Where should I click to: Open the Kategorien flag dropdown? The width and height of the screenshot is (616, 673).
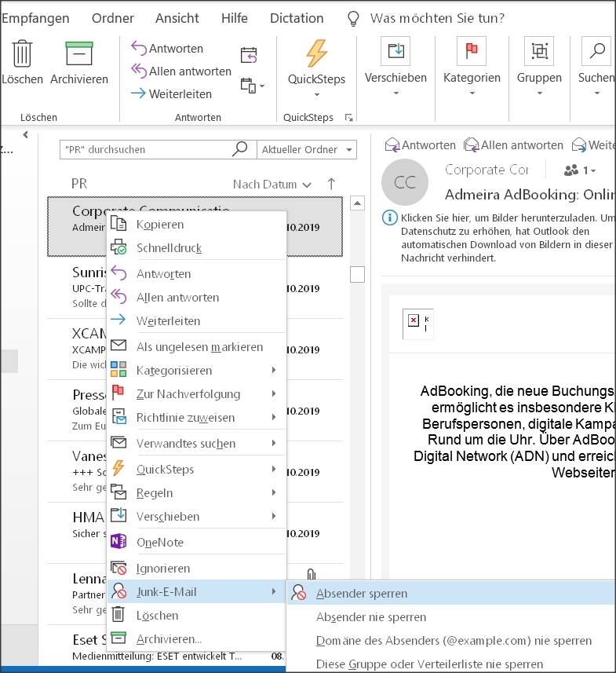472,67
